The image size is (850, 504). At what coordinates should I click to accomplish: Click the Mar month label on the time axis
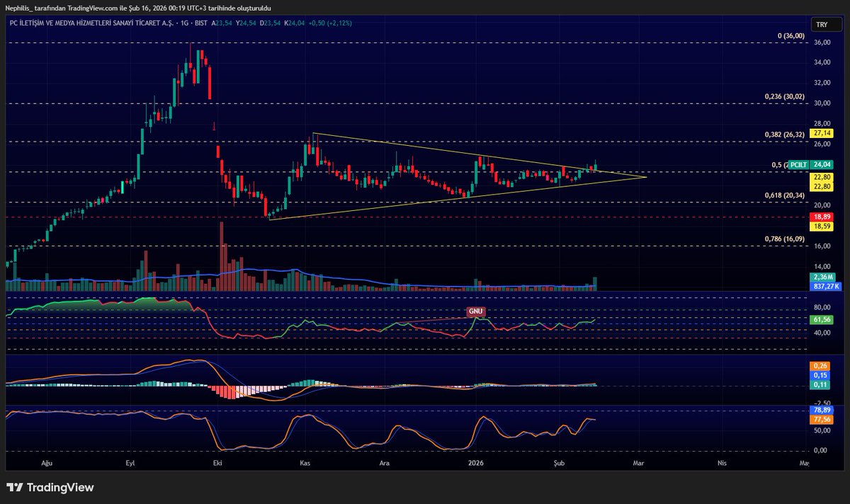[638, 463]
